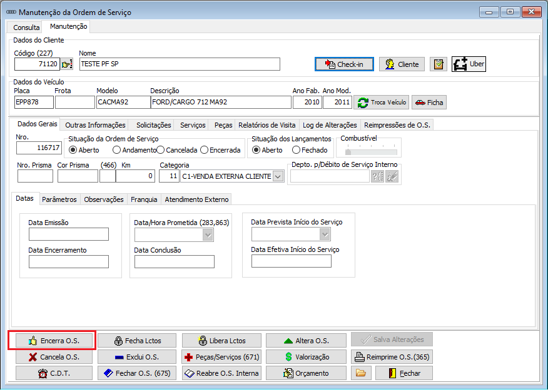Click the client code lookup hand icon
The image size is (548, 392).
pyautogui.click(x=67, y=64)
